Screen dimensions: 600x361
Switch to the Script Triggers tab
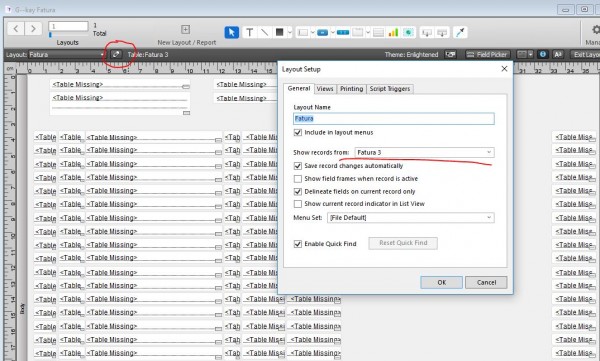coord(390,89)
